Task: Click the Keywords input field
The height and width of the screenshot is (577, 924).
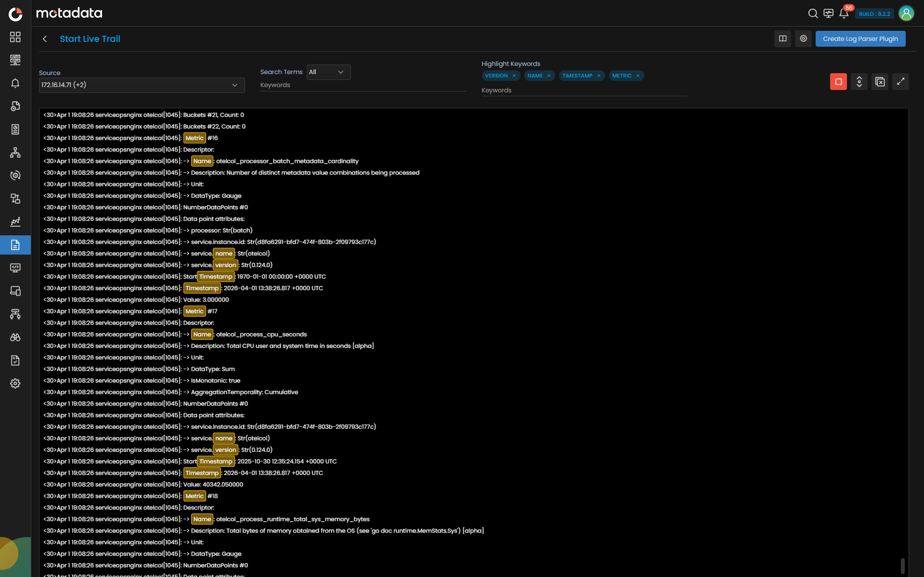Action: coord(584,90)
